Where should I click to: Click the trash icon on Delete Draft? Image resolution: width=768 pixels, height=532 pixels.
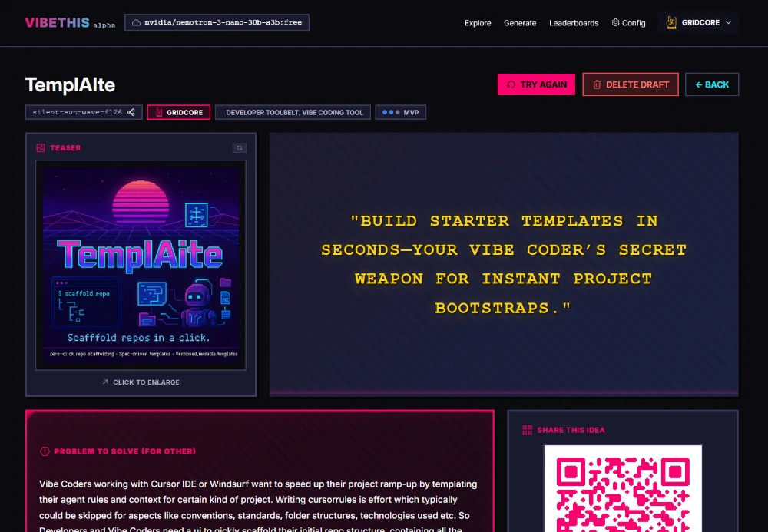(x=596, y=84)
